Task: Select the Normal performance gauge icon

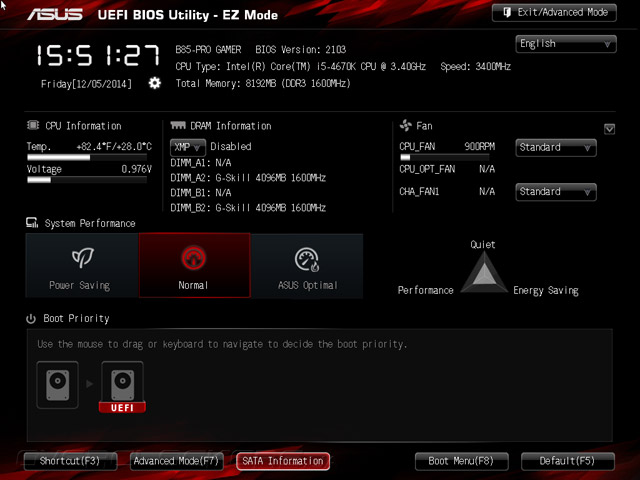Action: click(193, 258)
